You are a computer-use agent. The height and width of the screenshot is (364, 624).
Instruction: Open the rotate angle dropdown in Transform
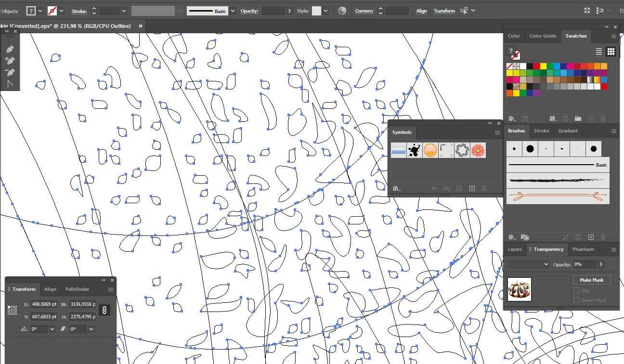tap(52, 329)
